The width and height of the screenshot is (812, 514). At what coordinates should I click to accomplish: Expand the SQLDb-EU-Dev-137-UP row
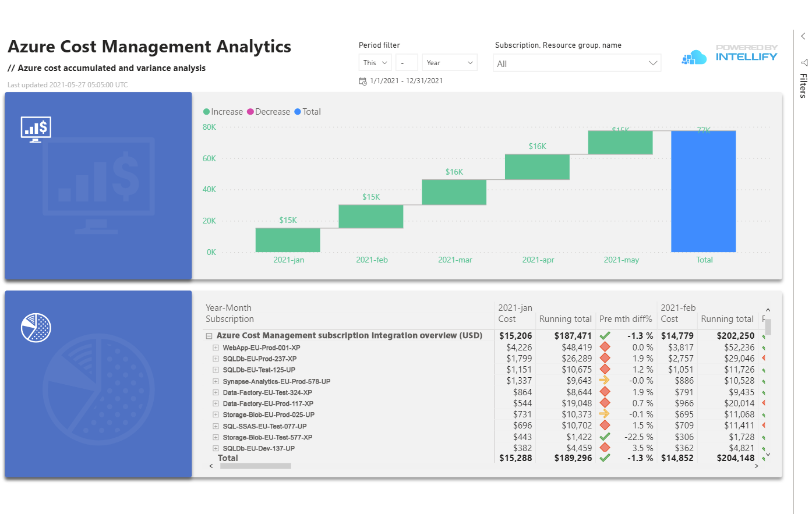[x=216, y=448]
